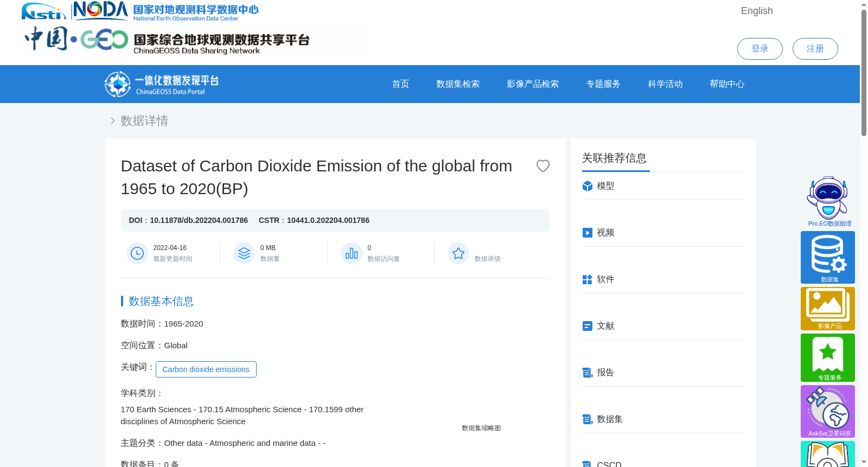
Task: Click the NODA National Earth Observation Data Center logo
Action: tap(166, 11)
